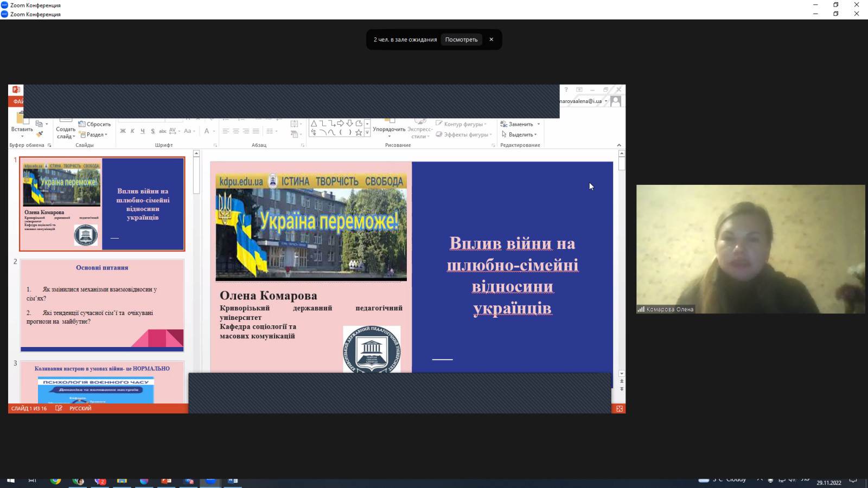Open the Выделить dropdown menu

[520, 134]
